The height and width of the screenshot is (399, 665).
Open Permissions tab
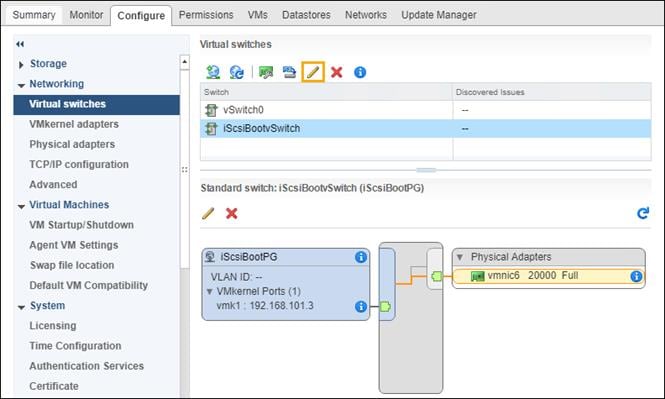pyautogui.click(x=206, y=15)
